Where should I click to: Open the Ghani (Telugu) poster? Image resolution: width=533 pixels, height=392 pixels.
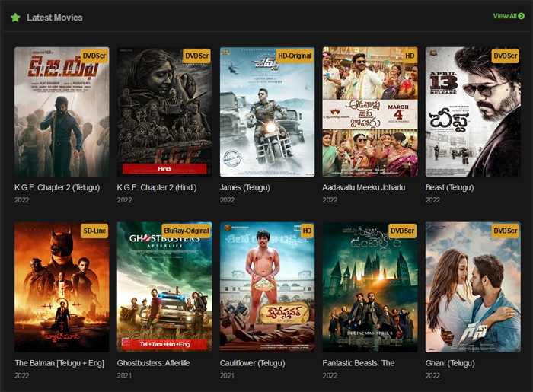(473, 287)
